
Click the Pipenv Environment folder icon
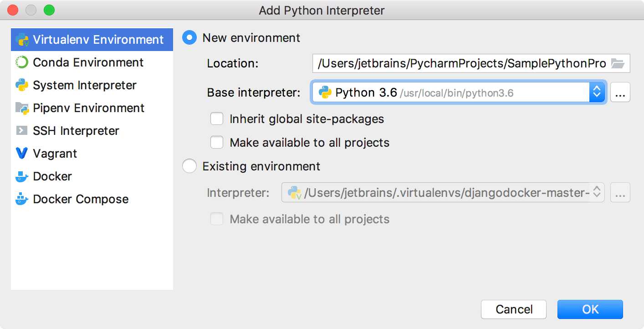coord(22,108)
